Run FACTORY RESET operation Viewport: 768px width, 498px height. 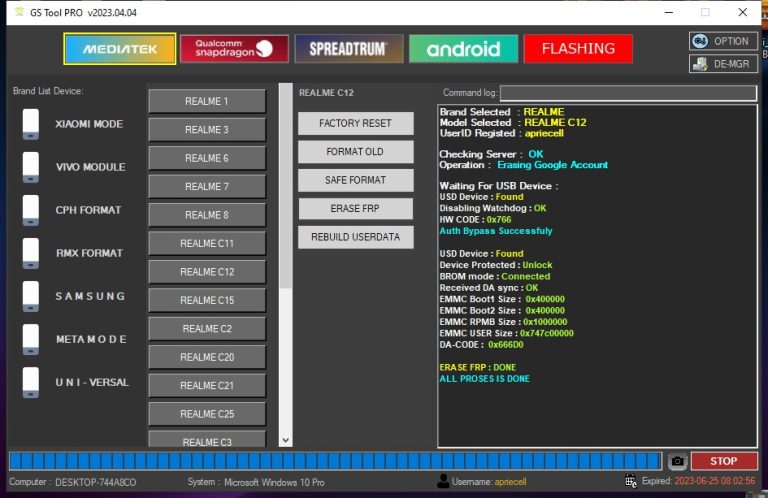(x=356, y=123)
